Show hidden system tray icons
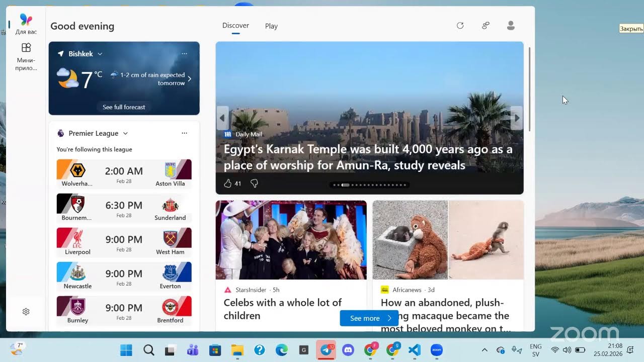Screen dimensions: 644x362 tap(485, 350)
